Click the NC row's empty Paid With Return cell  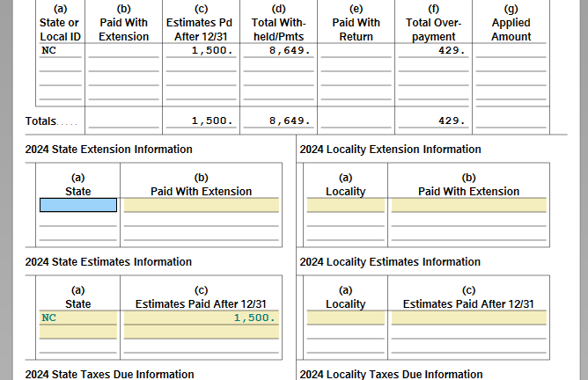tap(356, 51)
